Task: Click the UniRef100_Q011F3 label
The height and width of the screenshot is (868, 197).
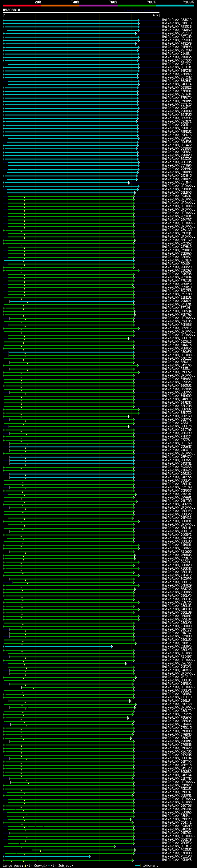Action: point(177,34)
